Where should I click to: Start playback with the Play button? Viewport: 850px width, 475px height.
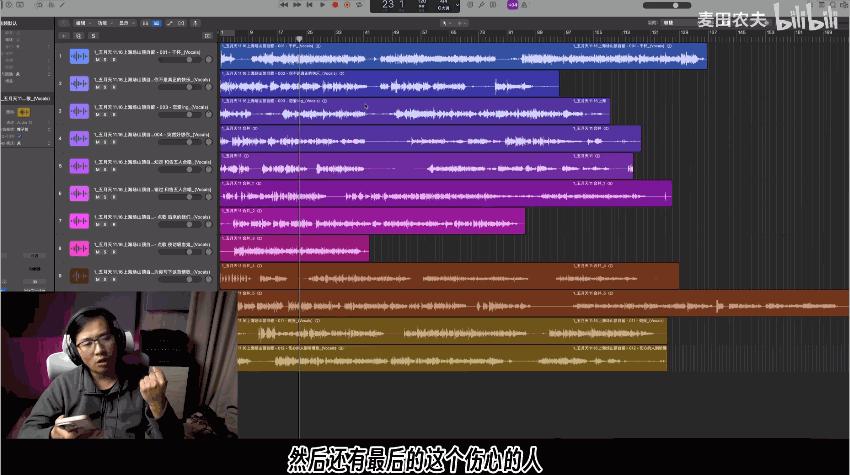tap(323, 5)
